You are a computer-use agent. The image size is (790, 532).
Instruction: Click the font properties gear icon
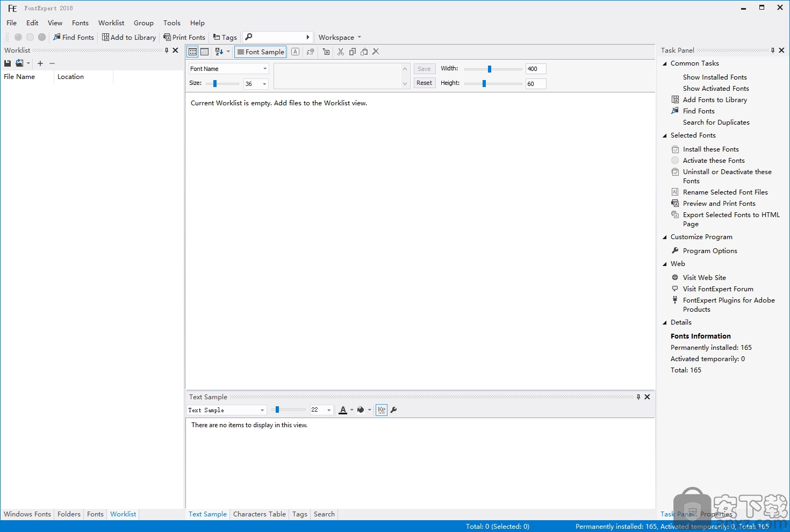pyautogui.click(x=311, y=52)
